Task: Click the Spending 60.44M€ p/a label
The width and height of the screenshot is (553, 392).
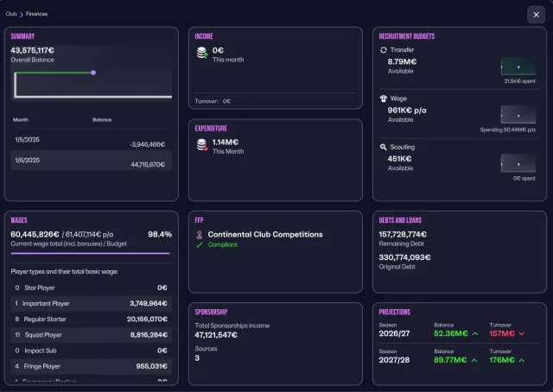Action: point(507,130)
